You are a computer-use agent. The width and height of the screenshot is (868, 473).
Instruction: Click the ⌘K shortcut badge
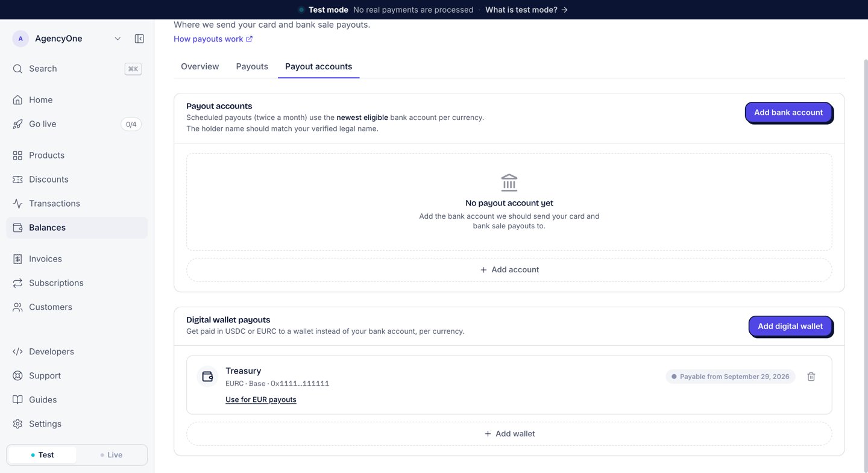133,69
